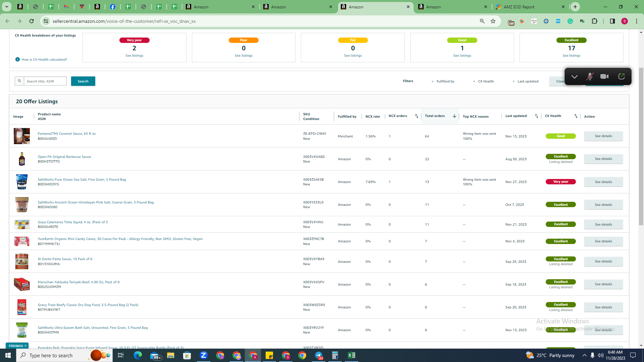Screen dimensions: 644x362
Task: Expand the Fulfilled by filter dropdown
Action: pos(443,81)
